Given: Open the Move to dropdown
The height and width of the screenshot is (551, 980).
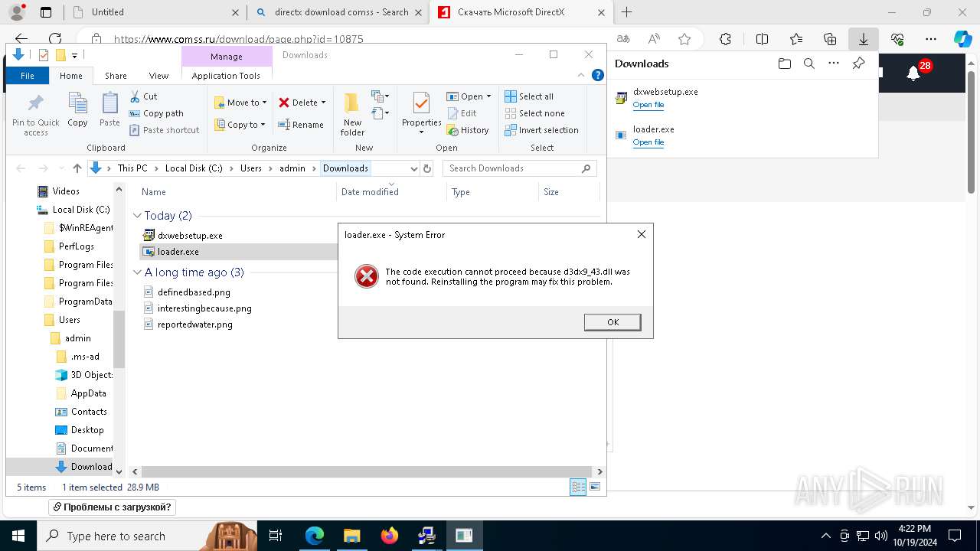Looking at the screenshot, I should point(240,103).
